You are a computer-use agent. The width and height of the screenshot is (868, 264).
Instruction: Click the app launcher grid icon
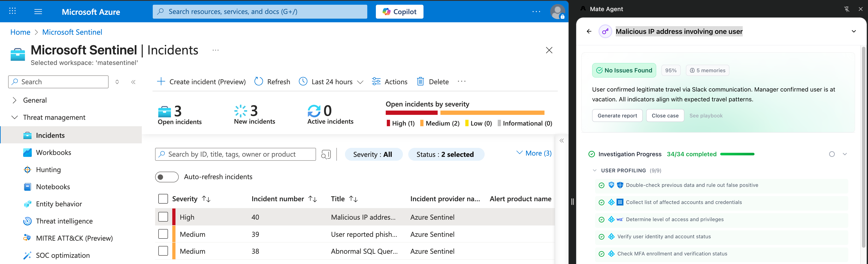(x=12, y=11)
